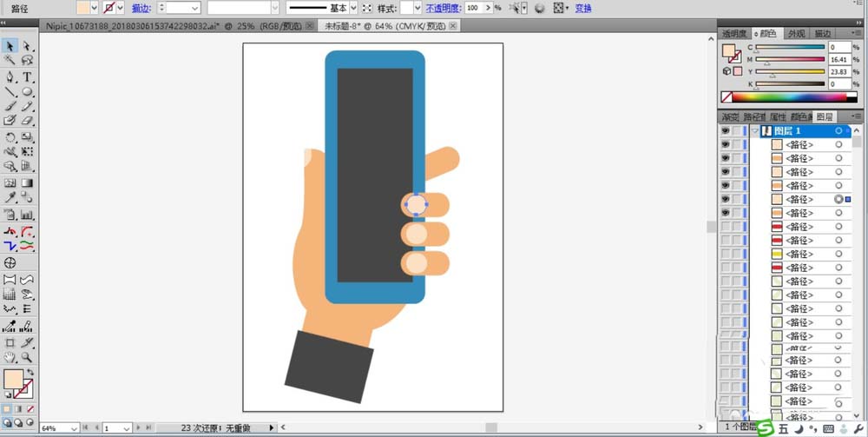Screen dimensions: 868x437
Task: Switch to the 渐变 panel tab
Action: (x=730, y=117)
